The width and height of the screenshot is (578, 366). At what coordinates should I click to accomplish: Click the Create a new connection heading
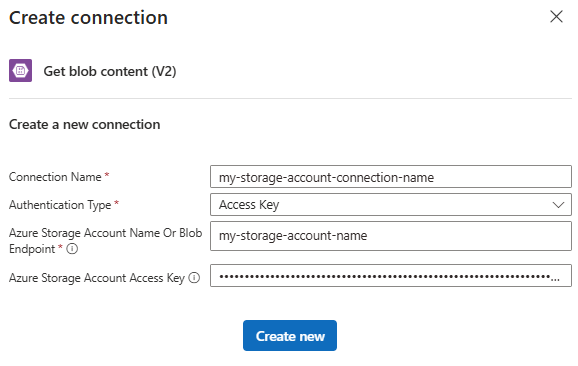84,124
